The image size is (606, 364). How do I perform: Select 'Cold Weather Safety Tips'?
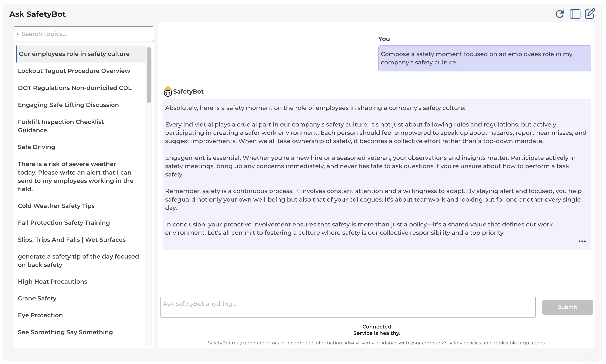[x=56, y=206]
